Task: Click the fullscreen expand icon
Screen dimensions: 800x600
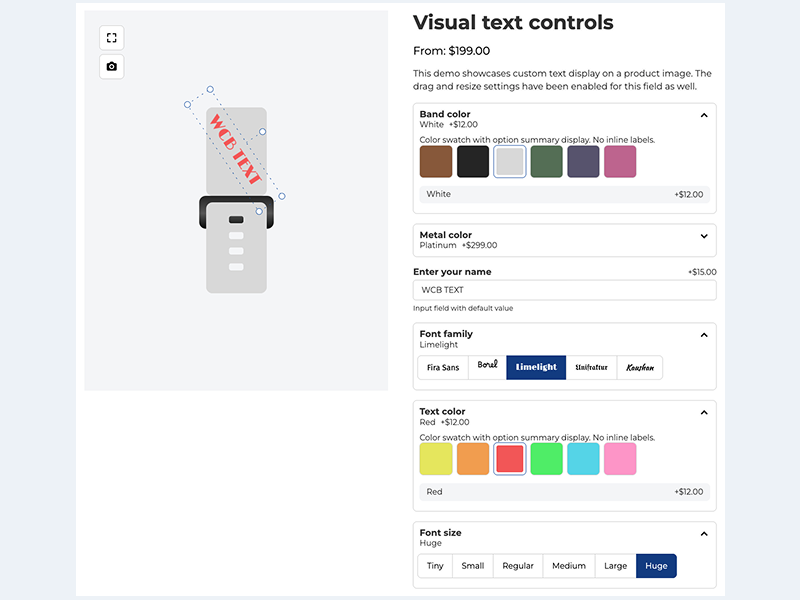Action: [112, 38]
